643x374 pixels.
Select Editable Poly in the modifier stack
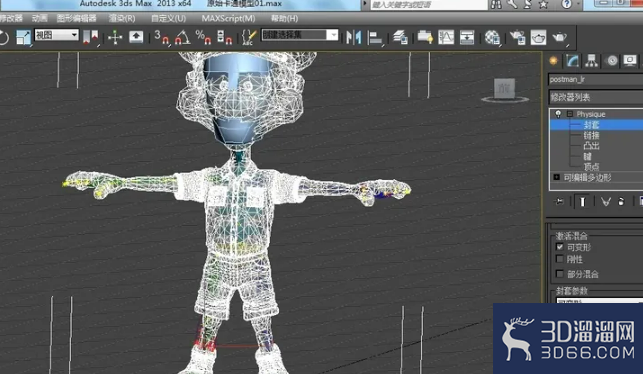[587, 178]
